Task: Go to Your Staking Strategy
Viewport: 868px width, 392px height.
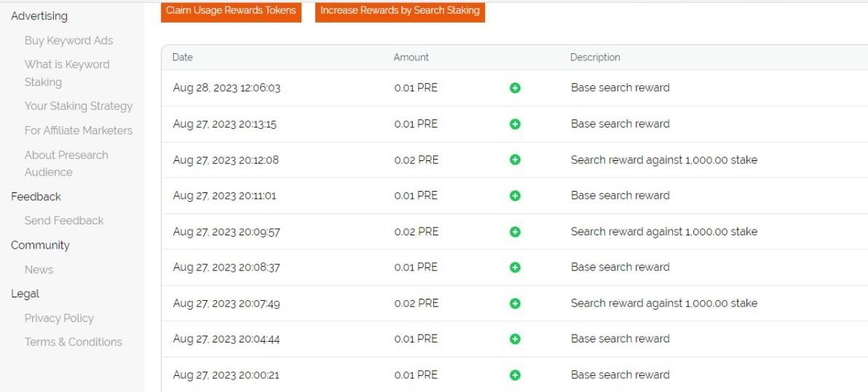Action: point(79,106)
